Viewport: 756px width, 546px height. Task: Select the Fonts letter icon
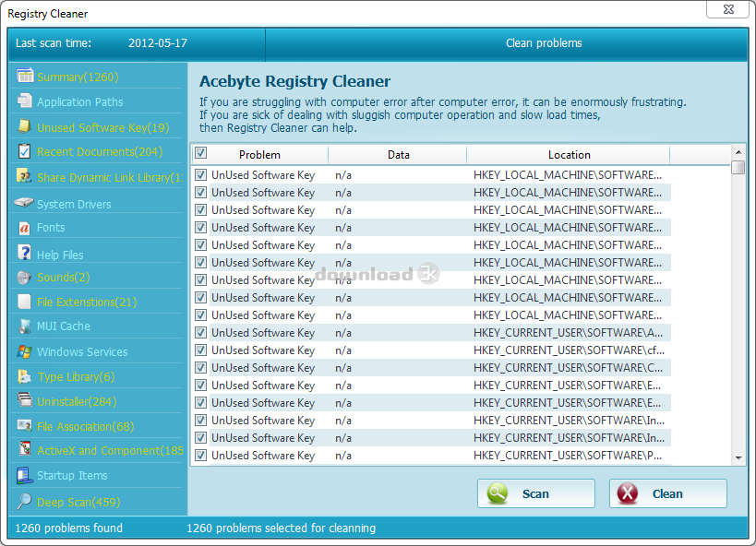24,228
